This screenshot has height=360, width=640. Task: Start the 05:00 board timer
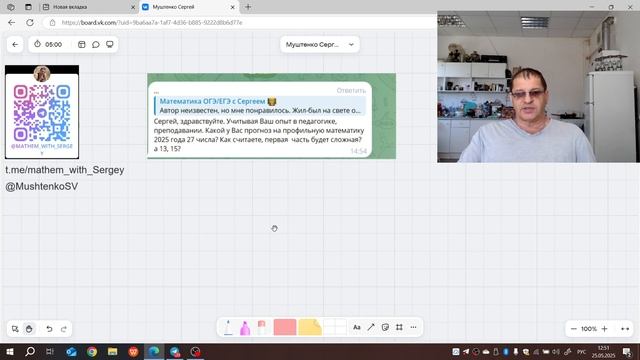coord(48,44)
